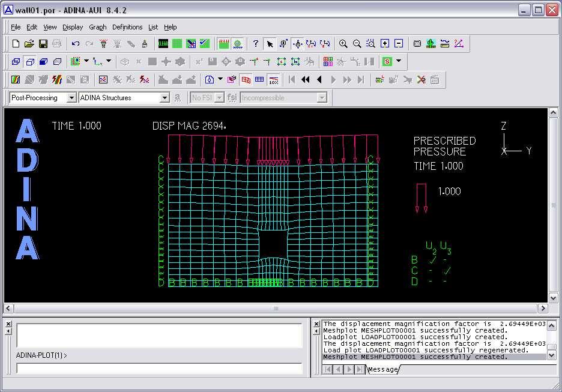Open the question mark help icon

point(256,44)
